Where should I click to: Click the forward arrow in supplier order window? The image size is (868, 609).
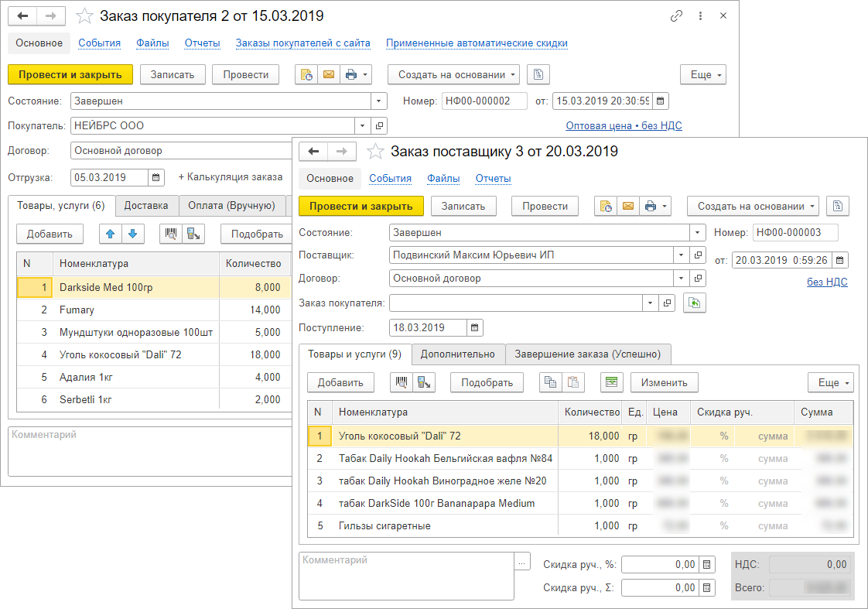342,152
